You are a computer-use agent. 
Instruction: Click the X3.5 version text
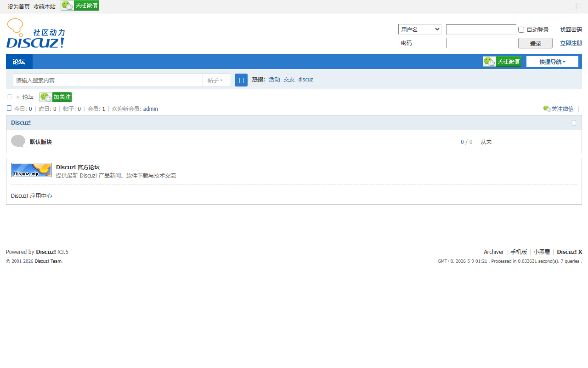(x=63, y=252)
